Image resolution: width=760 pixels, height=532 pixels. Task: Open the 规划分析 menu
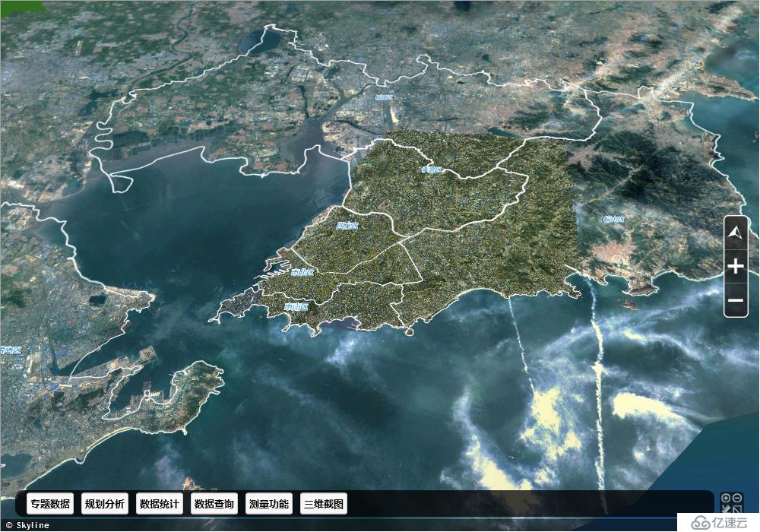pyautogui.click(x=105, y=504)
